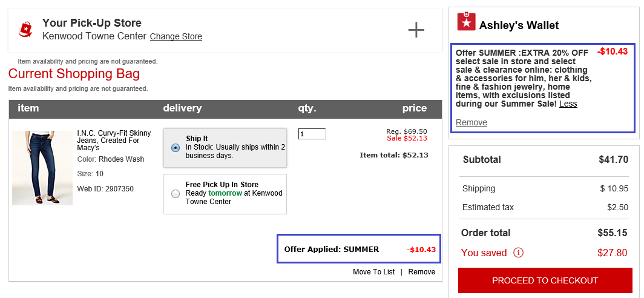Viewport: 644px width, 298px height.
Task: Click the Current Shopping Bag heading
Action: coord(74,74)
